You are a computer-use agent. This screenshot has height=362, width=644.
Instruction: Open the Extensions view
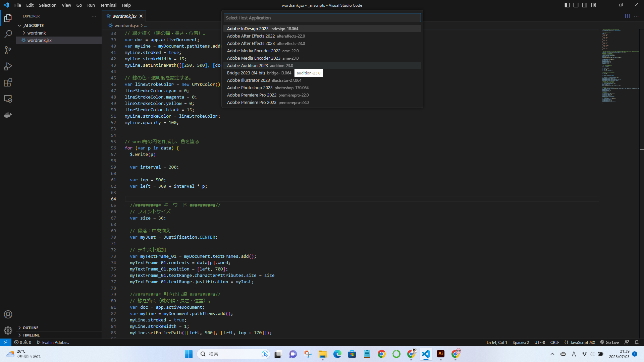8,82
